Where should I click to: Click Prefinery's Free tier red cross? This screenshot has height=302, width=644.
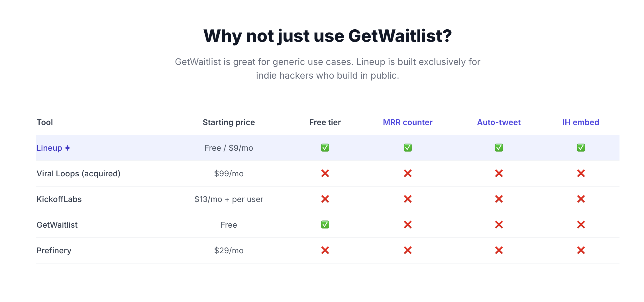(325, 250)
